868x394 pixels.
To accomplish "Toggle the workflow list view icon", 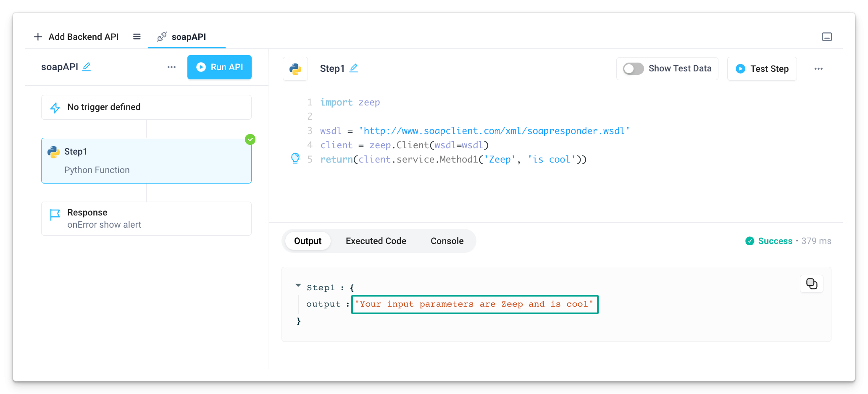I will (x=137, y=37).
